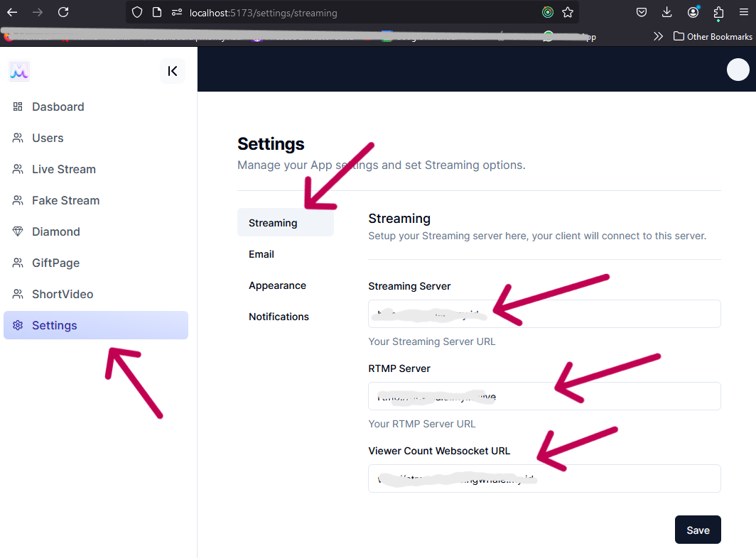Switch to the Email settings tab

coord(261,254)
